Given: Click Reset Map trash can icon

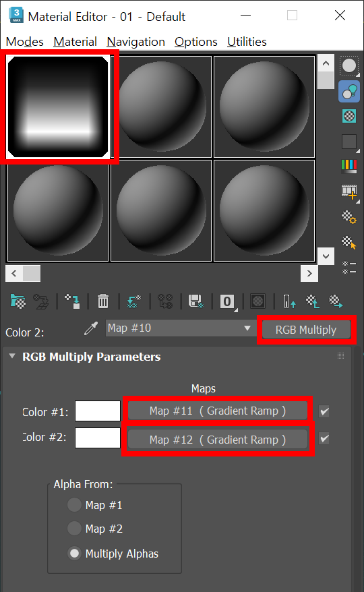Looking at the screenshot, I should (x=102, y=301).
